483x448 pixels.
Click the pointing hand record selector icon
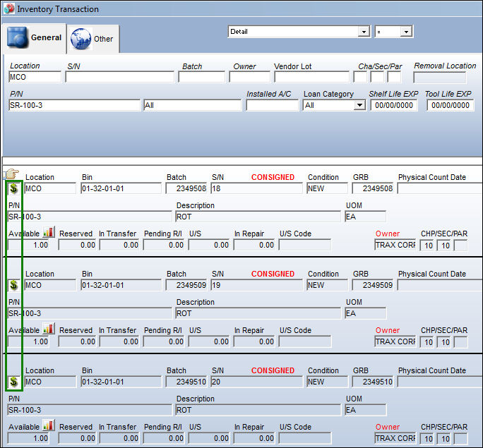coord(12,174)
